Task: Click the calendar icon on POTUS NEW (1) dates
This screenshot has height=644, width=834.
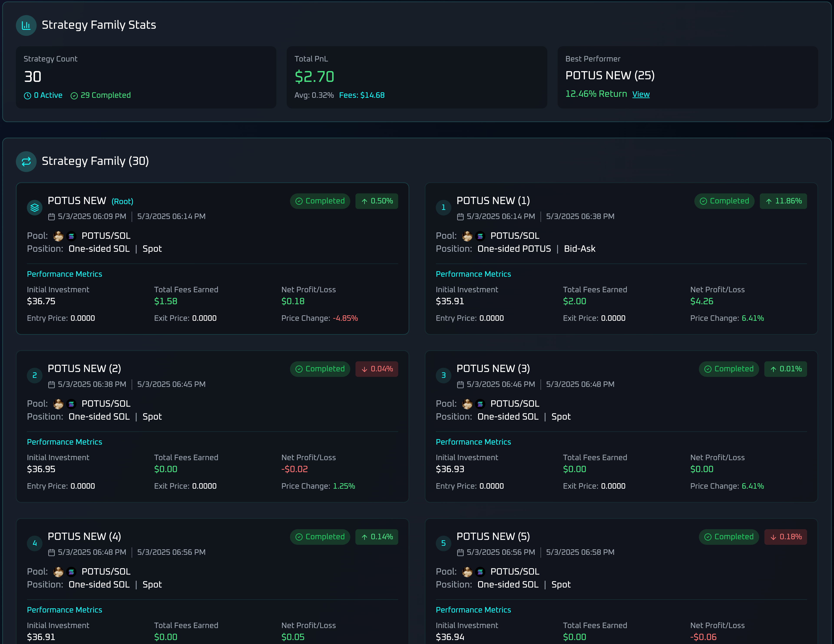Action: (x=460, y=217)
